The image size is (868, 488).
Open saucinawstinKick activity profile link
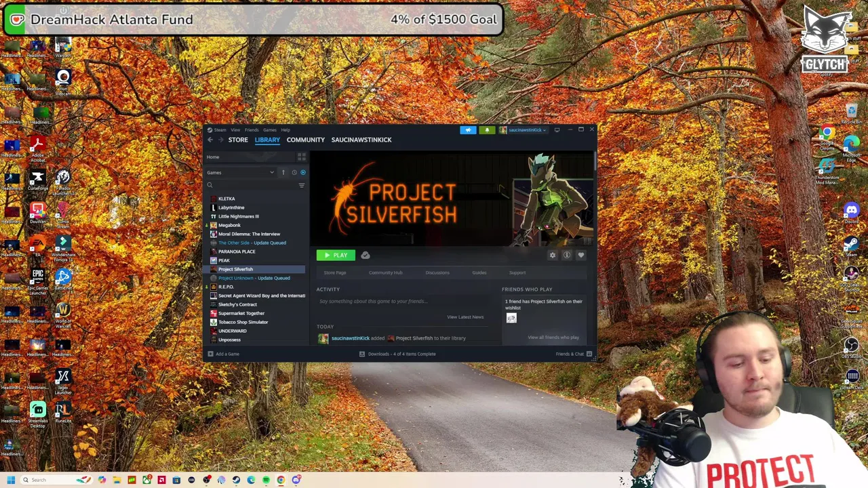point(351,338)
